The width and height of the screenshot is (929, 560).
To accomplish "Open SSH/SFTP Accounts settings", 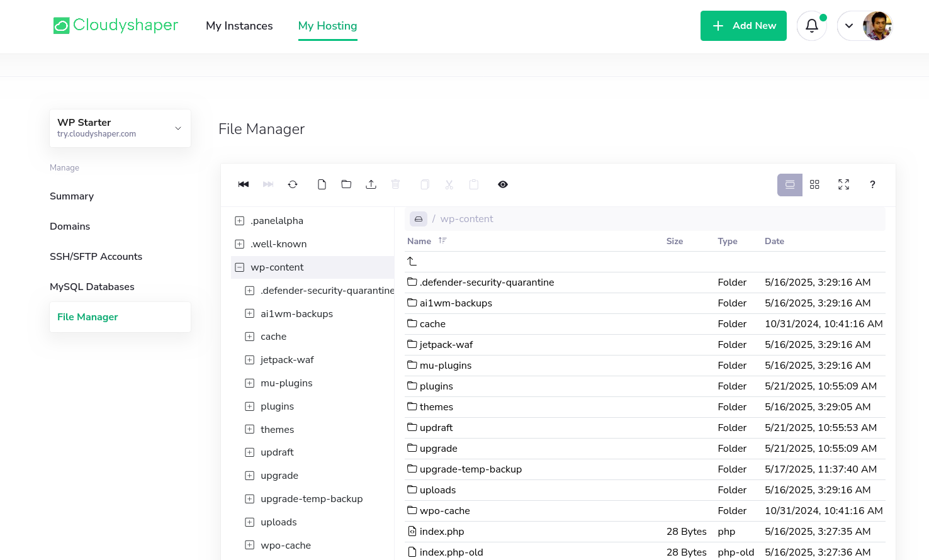I will (96, 256).
